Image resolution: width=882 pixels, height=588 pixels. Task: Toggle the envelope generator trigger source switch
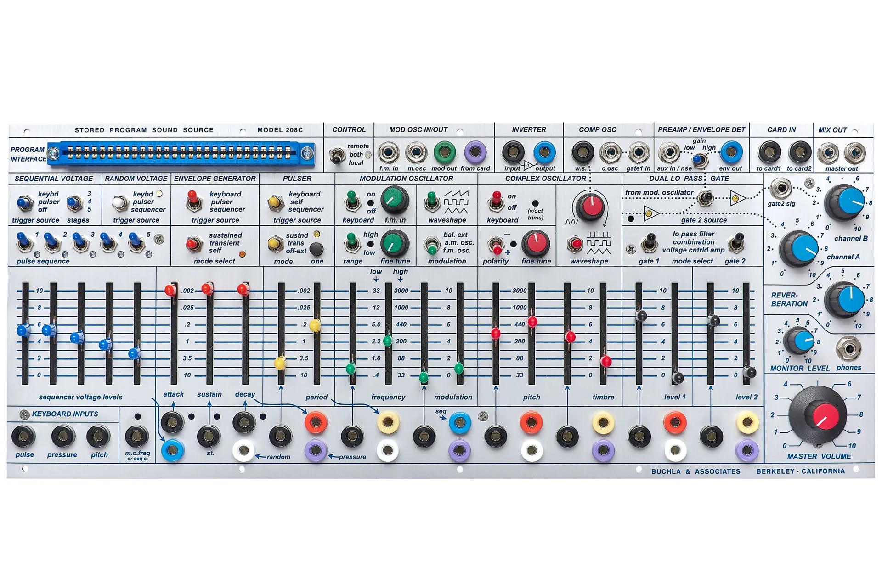coord(193,201)
